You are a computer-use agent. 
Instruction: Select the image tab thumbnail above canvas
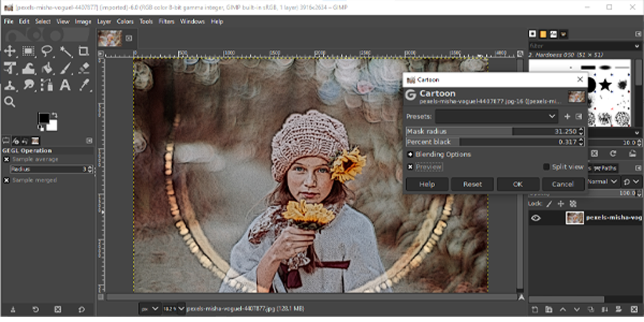[x=110, y=38]
